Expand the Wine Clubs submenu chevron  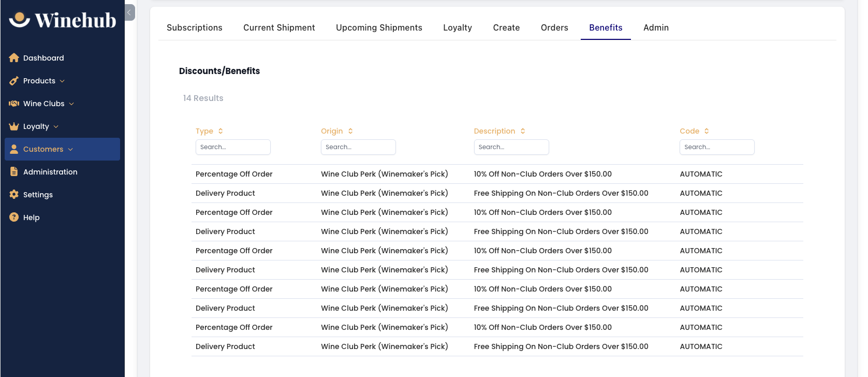click(71, 104)
